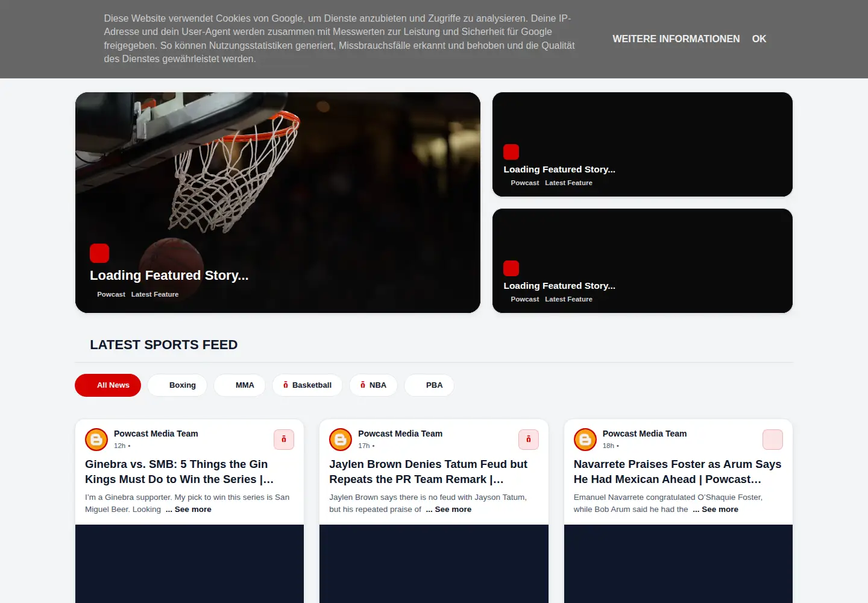The image size is (868, 603).
Task: Open the Jaylen Brown Denies Tatum Feud headline
Action: coord(429,472)
